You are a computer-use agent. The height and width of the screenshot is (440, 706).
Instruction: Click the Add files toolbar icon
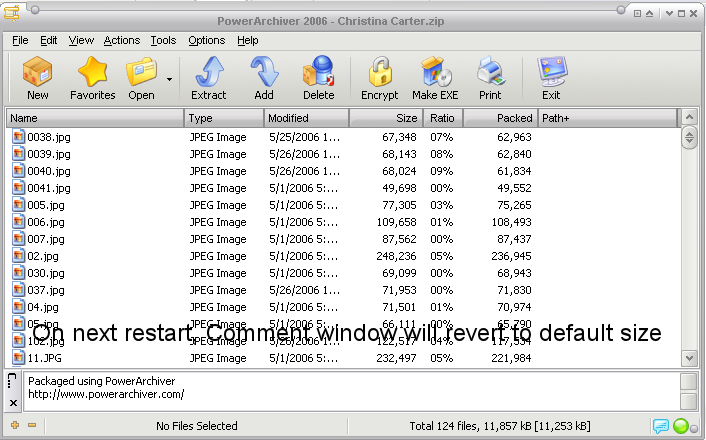pos(264,71)
